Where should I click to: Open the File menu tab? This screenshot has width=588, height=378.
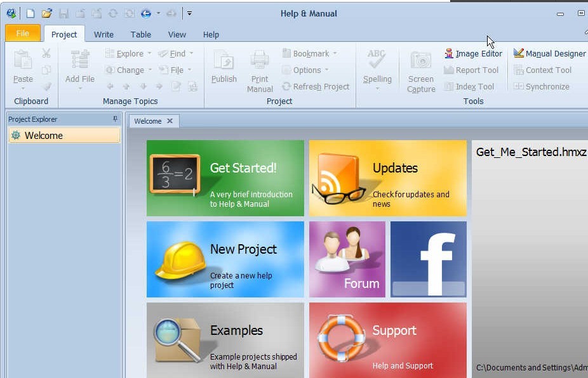pos(23,34)
